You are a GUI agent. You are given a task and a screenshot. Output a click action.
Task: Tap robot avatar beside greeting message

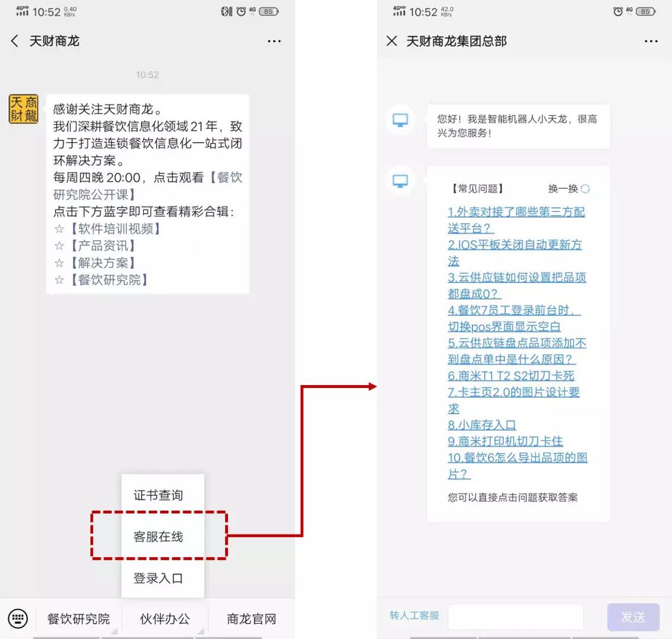pyautogui.click(x=400, y=120)
